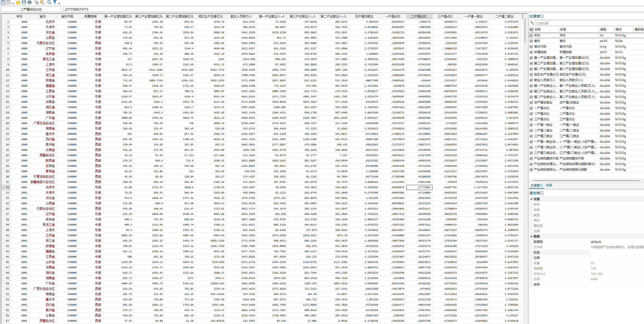
Task: Switch to data edit mode
Action: click(3, 2)
